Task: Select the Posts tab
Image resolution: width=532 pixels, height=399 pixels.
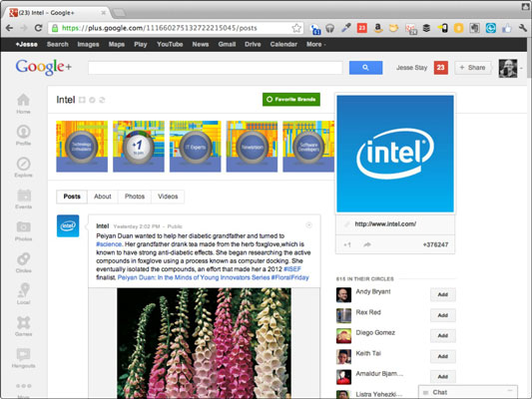Action: pyautogui.click(x=72, y=197)
